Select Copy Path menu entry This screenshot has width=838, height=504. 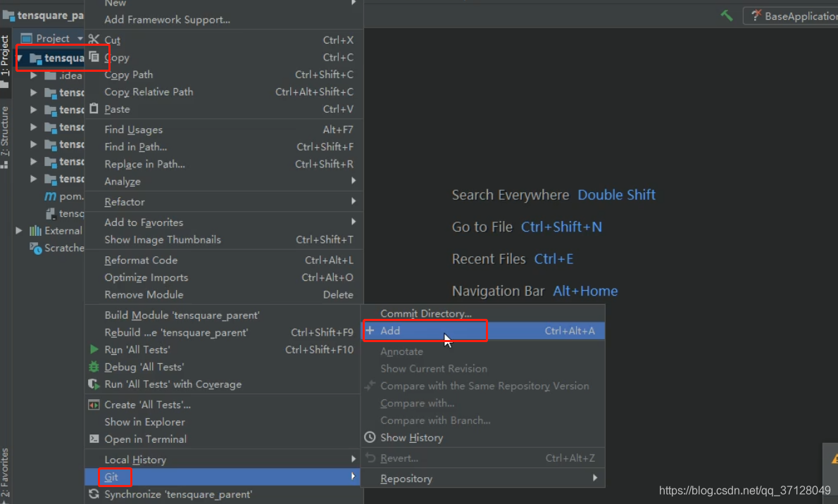coord(223,75)
